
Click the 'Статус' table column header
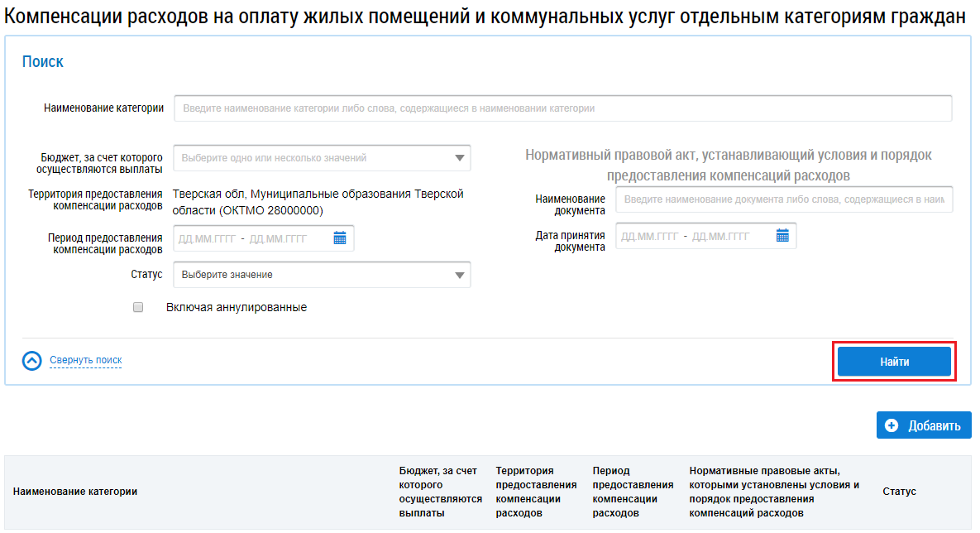point(899,492)
